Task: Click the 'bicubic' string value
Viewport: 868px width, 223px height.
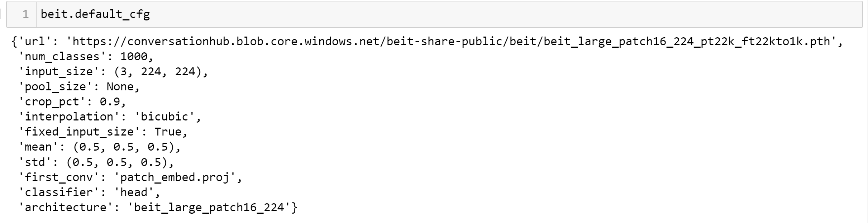Action: click(x=164, y=117)
